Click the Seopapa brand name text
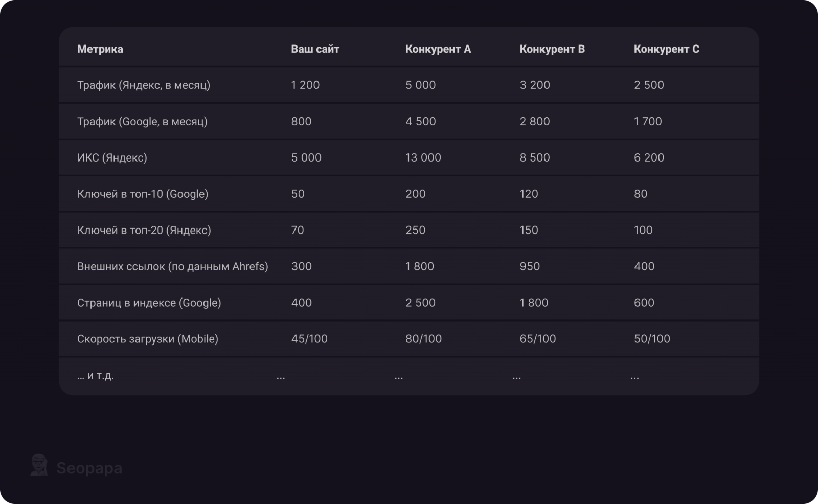The height and width of the screenshot is (504, 818). point(89,468)
